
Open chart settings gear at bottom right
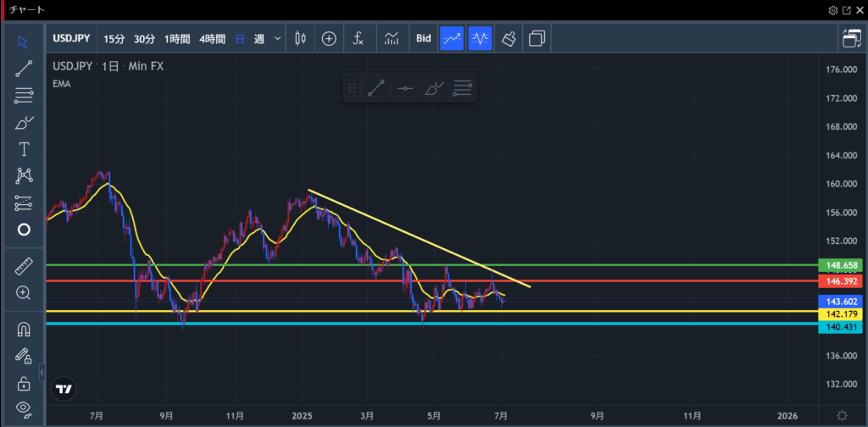(x=842, y=415)
